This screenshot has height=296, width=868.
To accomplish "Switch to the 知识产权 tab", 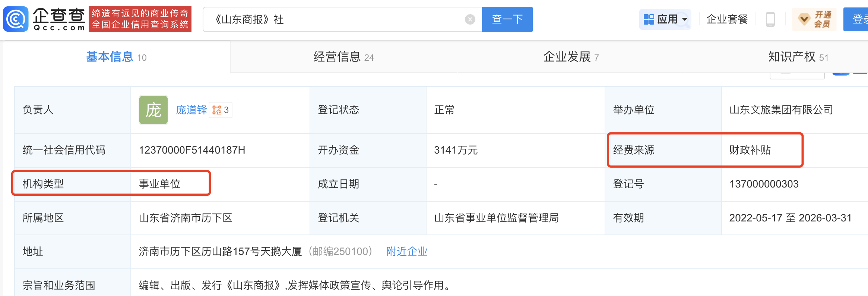I will (798, 57).
